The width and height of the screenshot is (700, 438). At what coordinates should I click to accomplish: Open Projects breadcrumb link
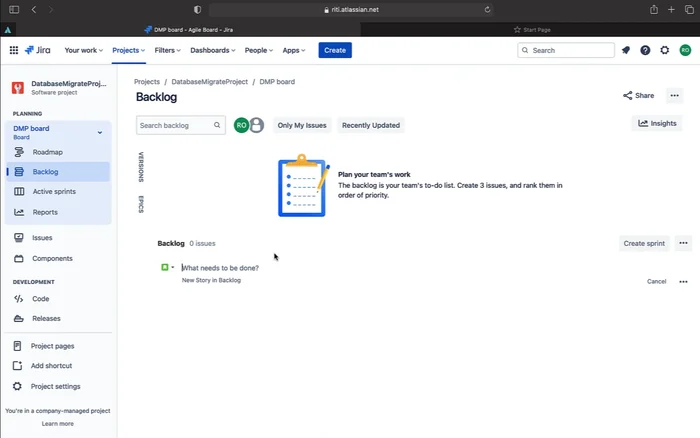[x=147, y=82]
